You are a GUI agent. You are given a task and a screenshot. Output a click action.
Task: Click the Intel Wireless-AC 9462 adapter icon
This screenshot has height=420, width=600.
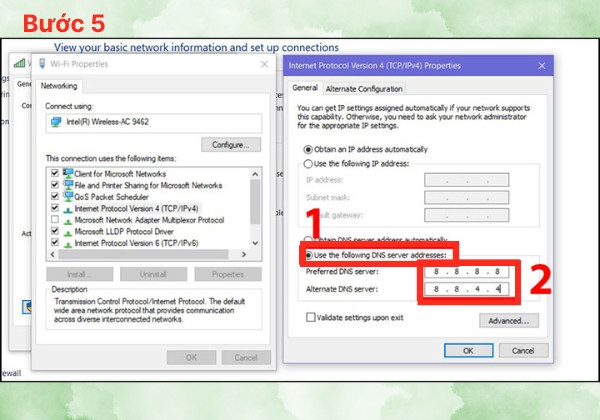pyautogui.click(x=56, y=122)
